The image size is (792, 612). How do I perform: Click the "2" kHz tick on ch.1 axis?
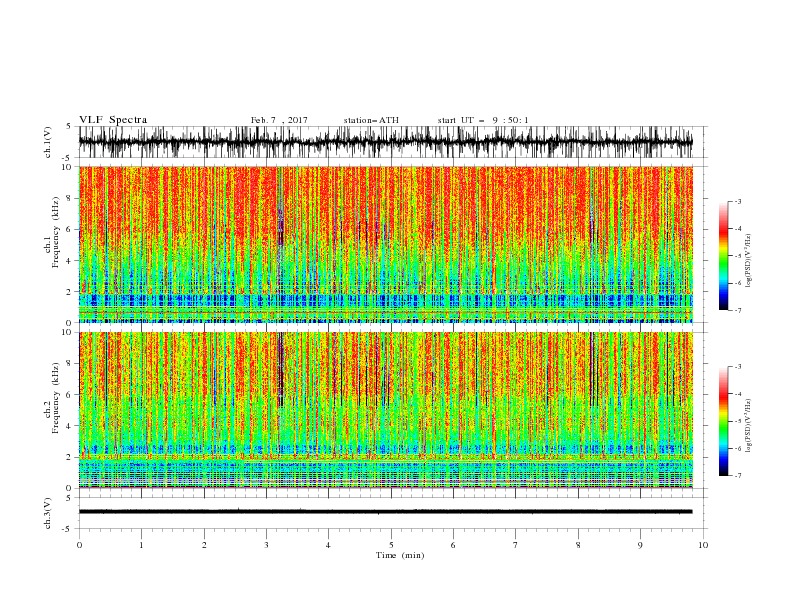[70, 292]
